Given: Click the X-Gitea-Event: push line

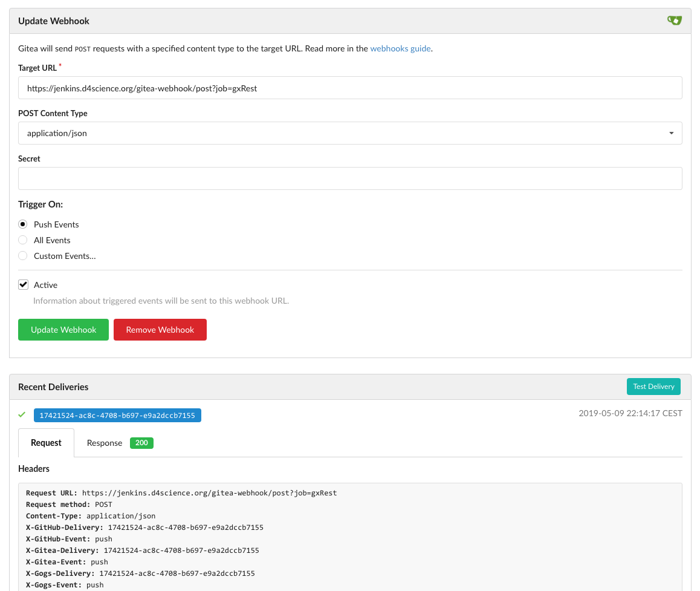Looking at the screenshot, I should coord(67,562).
